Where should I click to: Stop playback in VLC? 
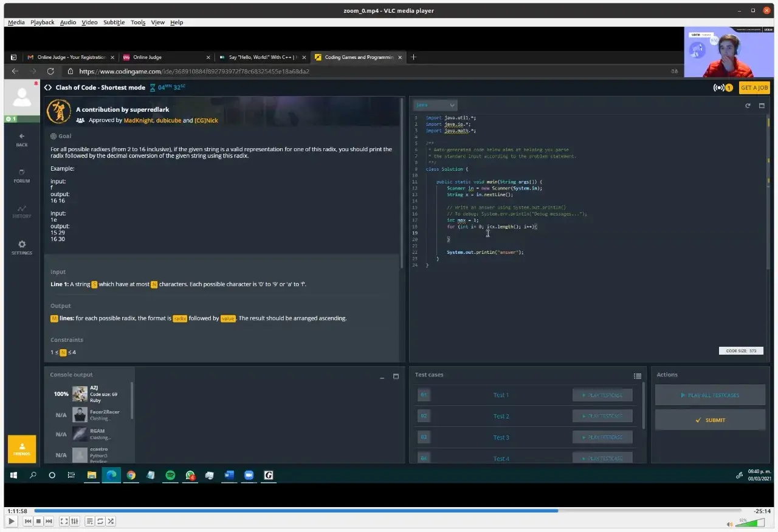coord(38,521)
